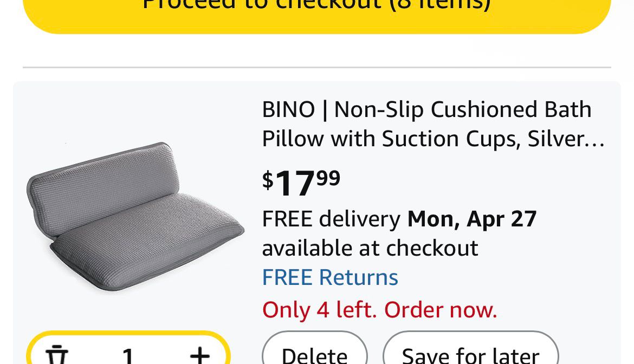This screenshot has width=634, height=364.
Task: Tap the "BINO" brand name in title
Action: (x=288, y=109)
